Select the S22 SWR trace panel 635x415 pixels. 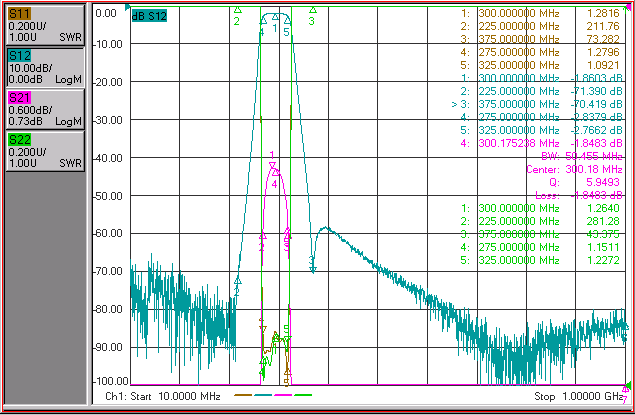(45, 151)
